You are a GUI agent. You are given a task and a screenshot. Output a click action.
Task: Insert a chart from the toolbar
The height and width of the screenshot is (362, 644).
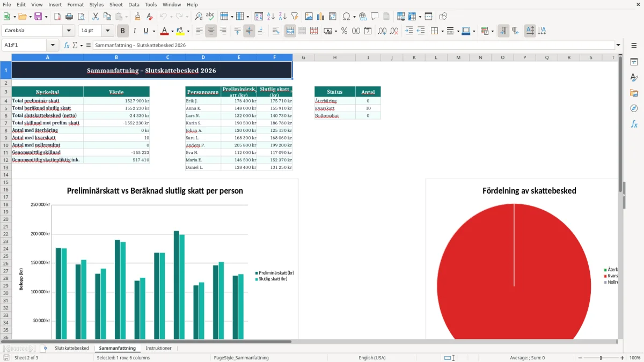click(x=321, y=17)
